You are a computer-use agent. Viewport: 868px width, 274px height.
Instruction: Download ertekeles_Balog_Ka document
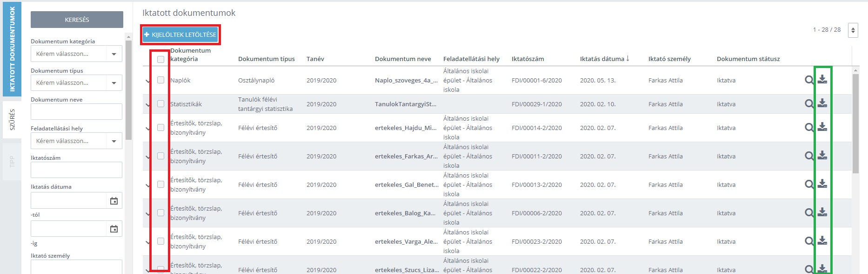tap(822, 212)
